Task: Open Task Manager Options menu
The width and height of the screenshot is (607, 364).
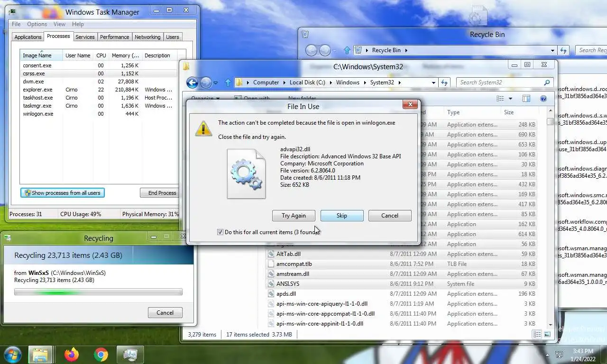Action: coord(37,24)
